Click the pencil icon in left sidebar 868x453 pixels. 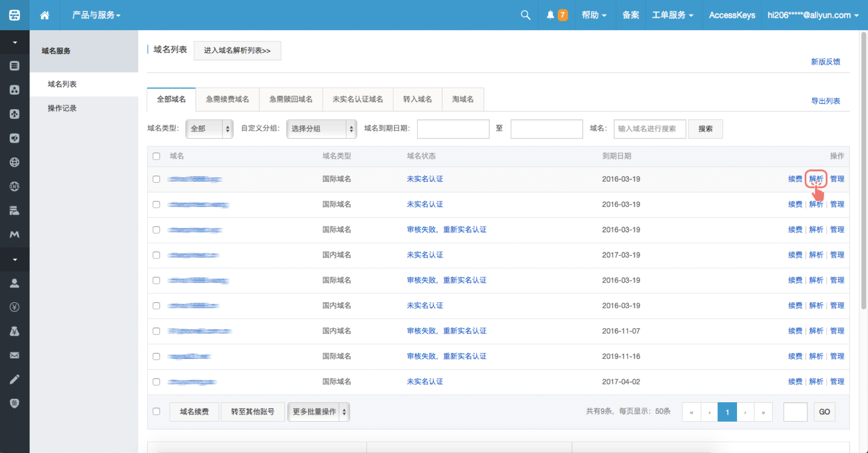coord(15,379)
